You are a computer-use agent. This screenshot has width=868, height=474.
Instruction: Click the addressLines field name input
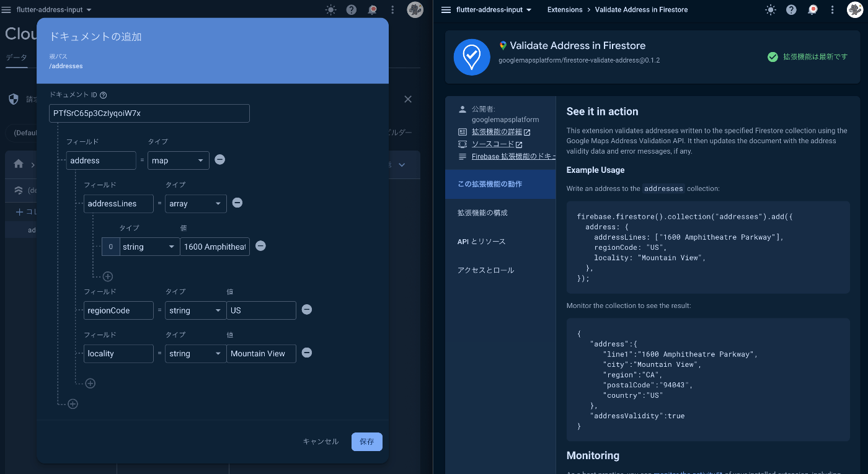pos(118,203)
